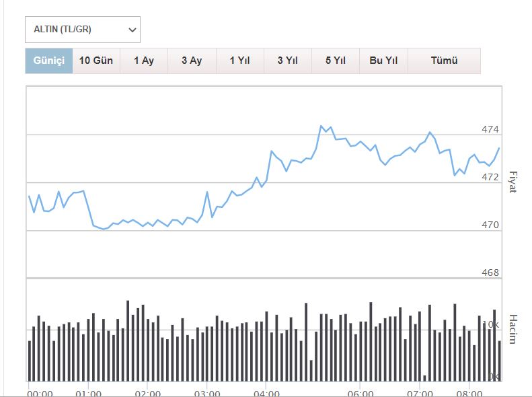Screen dimensions: 532x397
Task: Show all data with Tümü tab
Action: [444, 61]
